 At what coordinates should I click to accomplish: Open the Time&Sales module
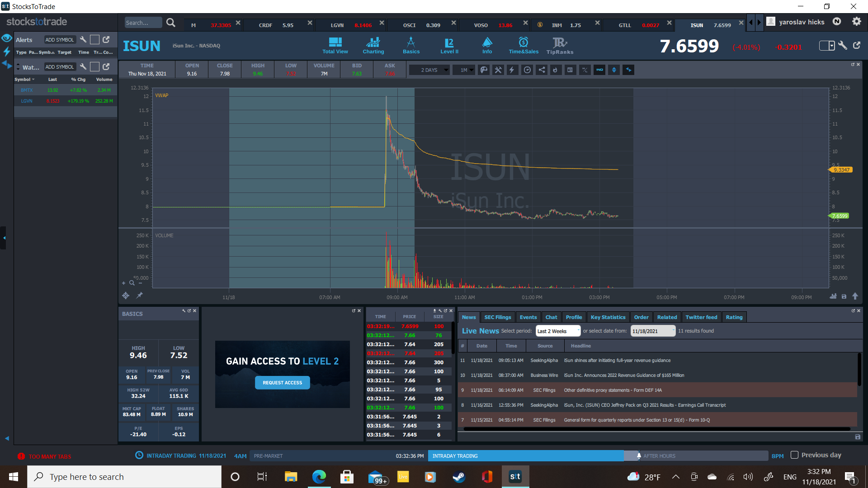click(524, 45)
